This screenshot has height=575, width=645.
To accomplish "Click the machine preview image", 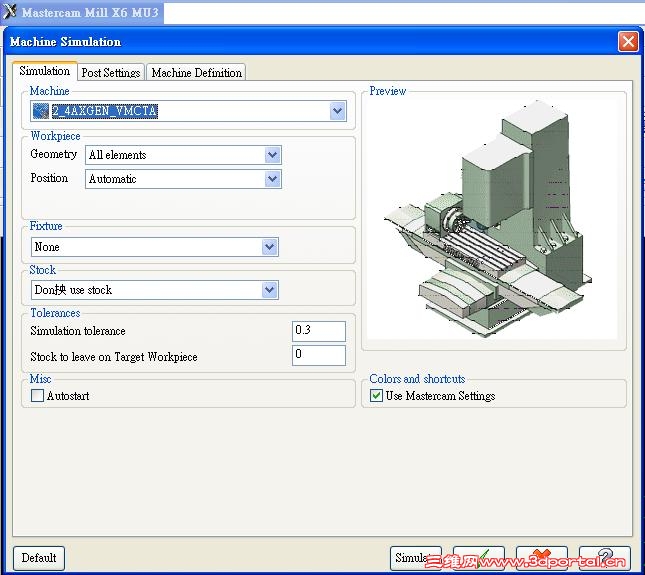I will coord(492,218).
